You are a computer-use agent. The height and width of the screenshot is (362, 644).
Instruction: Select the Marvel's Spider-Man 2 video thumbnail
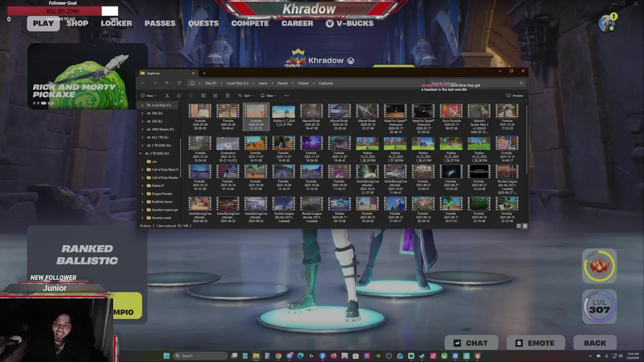click(x=479, y=119)
